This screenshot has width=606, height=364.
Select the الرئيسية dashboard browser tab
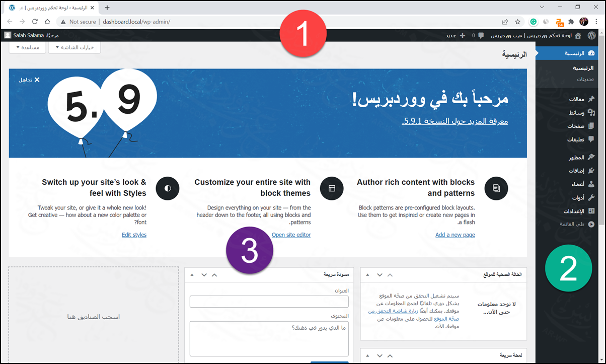50,8
